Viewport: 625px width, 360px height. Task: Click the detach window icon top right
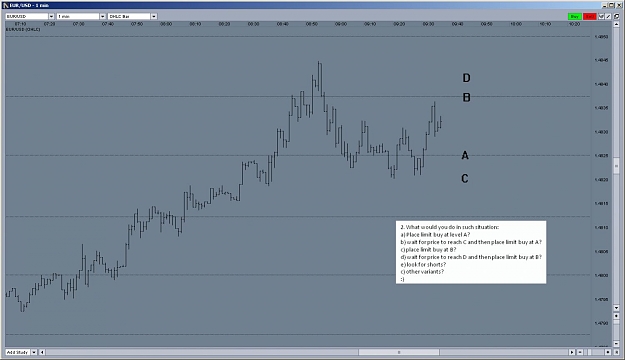616,16
